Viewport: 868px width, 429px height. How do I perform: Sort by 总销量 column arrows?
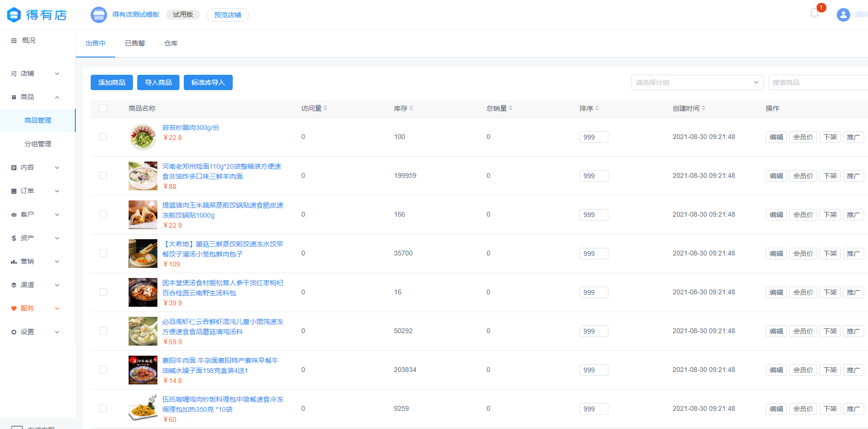click(x=511, y=108)
